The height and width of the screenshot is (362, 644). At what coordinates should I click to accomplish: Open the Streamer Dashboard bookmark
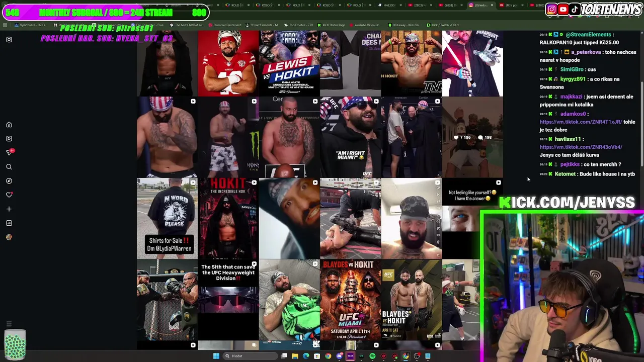click(x=225, y=25)
